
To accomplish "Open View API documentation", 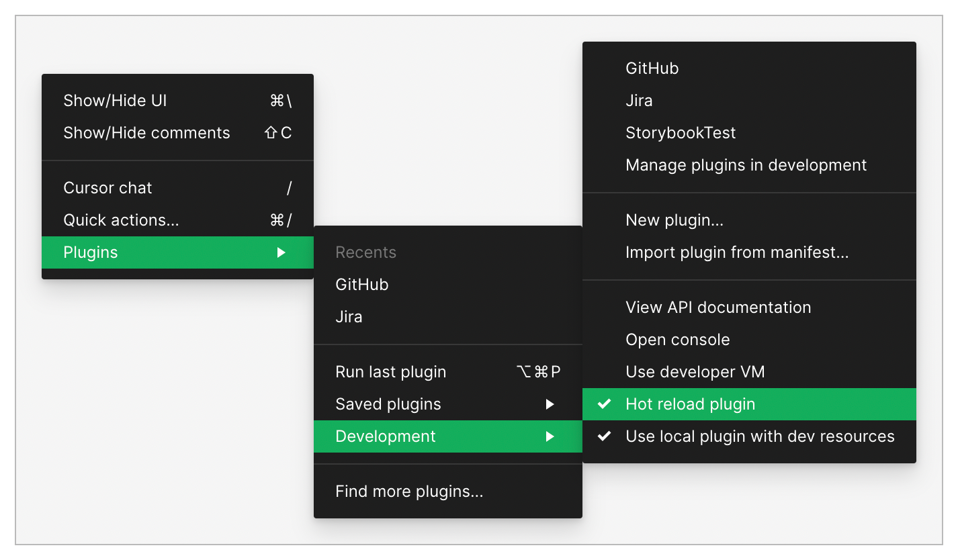I will [718, 308].
